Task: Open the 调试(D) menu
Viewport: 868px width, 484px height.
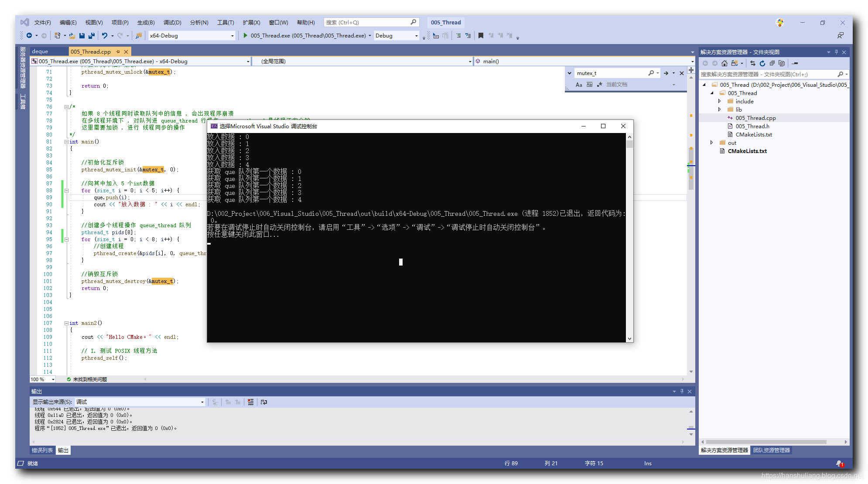Action: pos(172,22)
